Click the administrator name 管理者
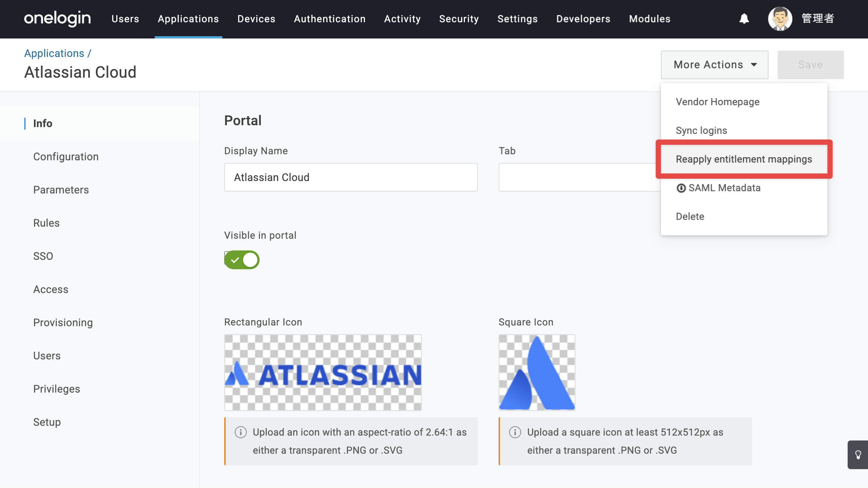868x488 pixels. (817, 18)
